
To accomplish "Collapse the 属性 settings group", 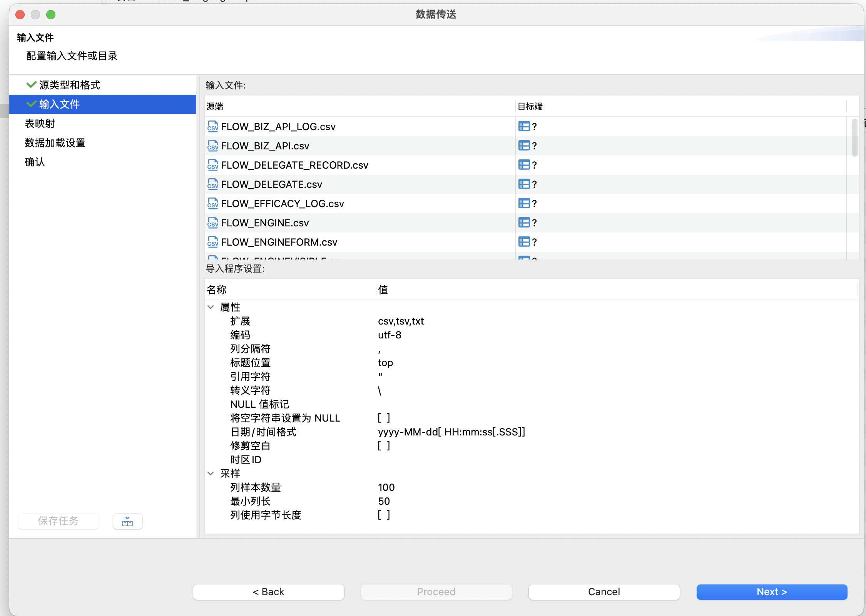I will click(x=211, y=307).
